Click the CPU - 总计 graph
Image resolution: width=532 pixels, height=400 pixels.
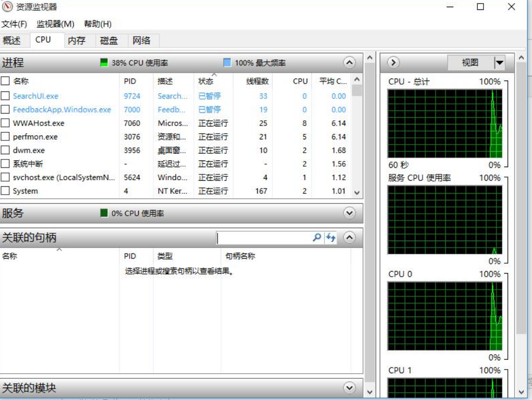click(445, 123)
